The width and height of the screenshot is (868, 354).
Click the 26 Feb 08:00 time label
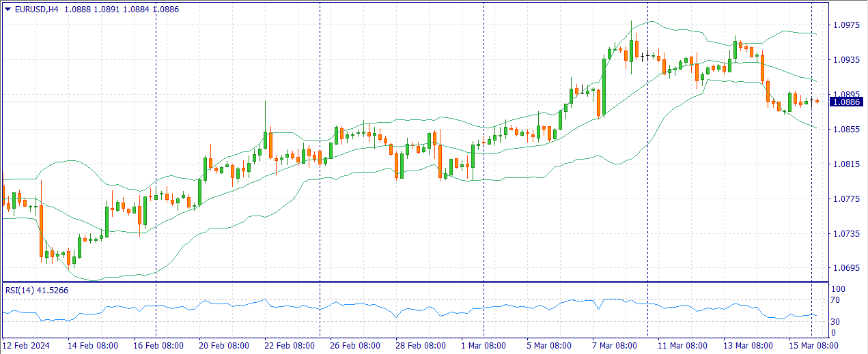tap(355, 346)
